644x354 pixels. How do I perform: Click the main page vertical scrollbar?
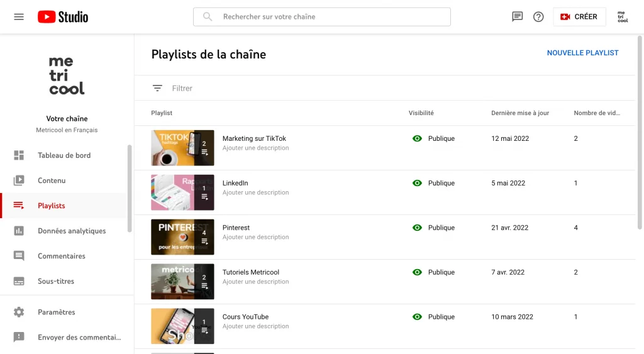640,133
